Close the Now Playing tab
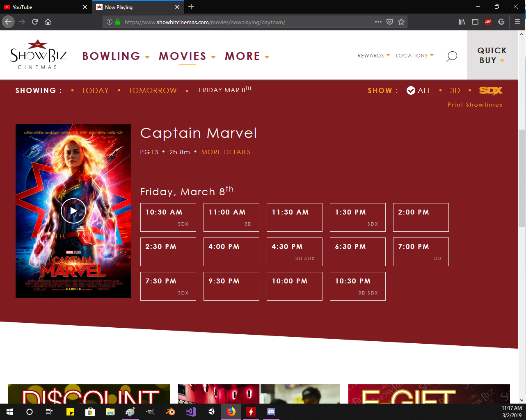Image resolution: width=526 pixels, height=420 pixels. [x=177, y=7]
